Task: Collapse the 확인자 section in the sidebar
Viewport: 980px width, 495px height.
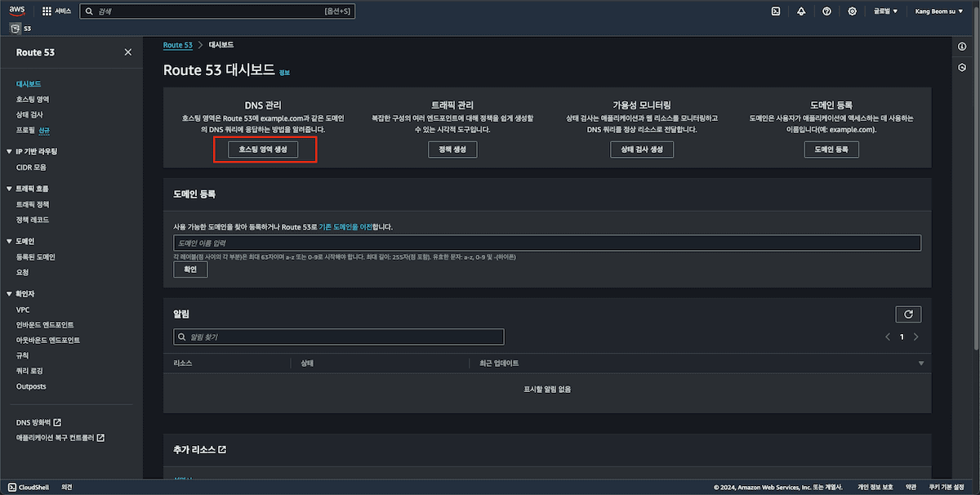Action: tap(8, 294)
